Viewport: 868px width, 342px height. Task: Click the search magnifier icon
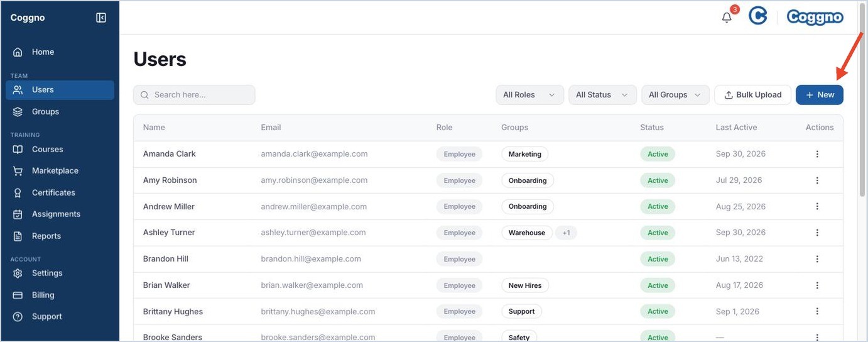144,95
